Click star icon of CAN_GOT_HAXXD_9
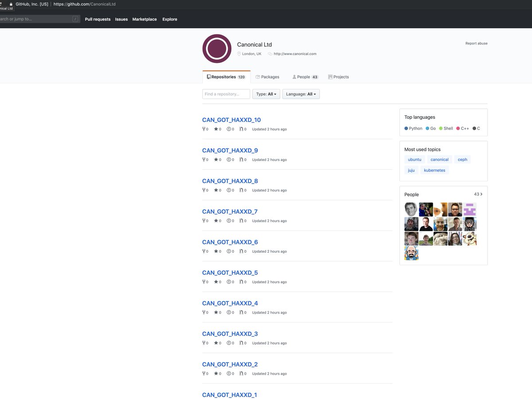Viewport: 532px width, 399px height. [x=216, y=160]
